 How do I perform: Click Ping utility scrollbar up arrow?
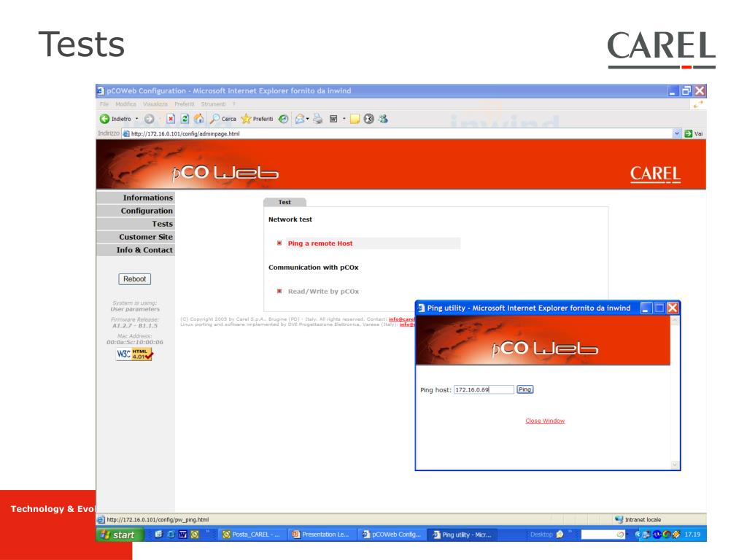click(x=675, y=321)
